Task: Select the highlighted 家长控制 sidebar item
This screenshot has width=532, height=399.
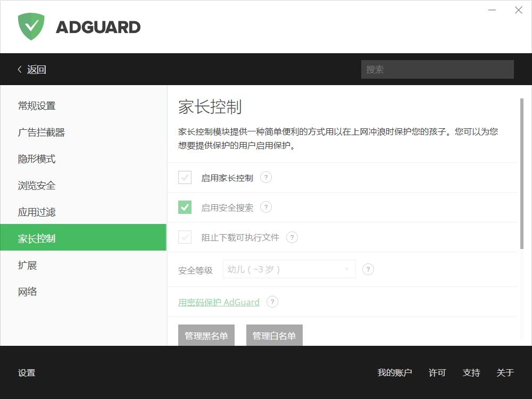Action: (83, 237)
